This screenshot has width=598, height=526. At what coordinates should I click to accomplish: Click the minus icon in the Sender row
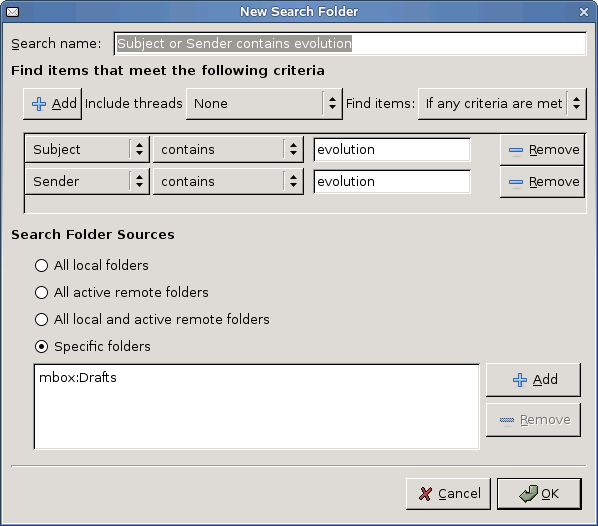tap(516, 182)
